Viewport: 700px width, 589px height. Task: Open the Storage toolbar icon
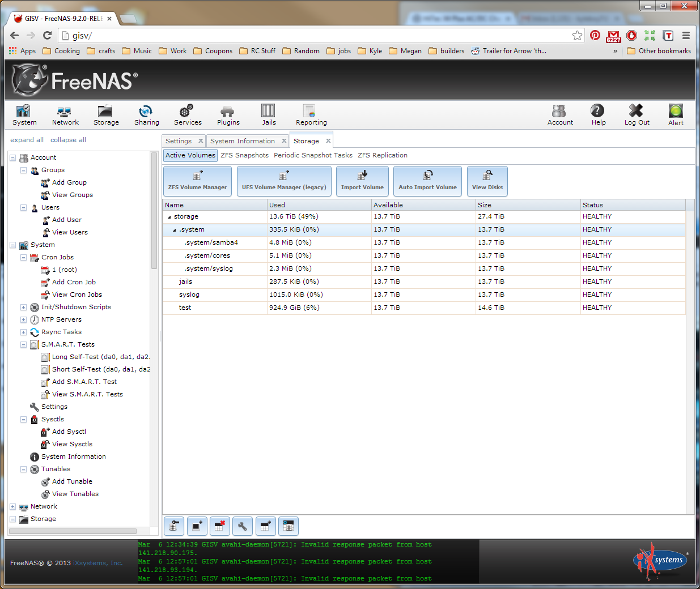[x=106, y=115]
